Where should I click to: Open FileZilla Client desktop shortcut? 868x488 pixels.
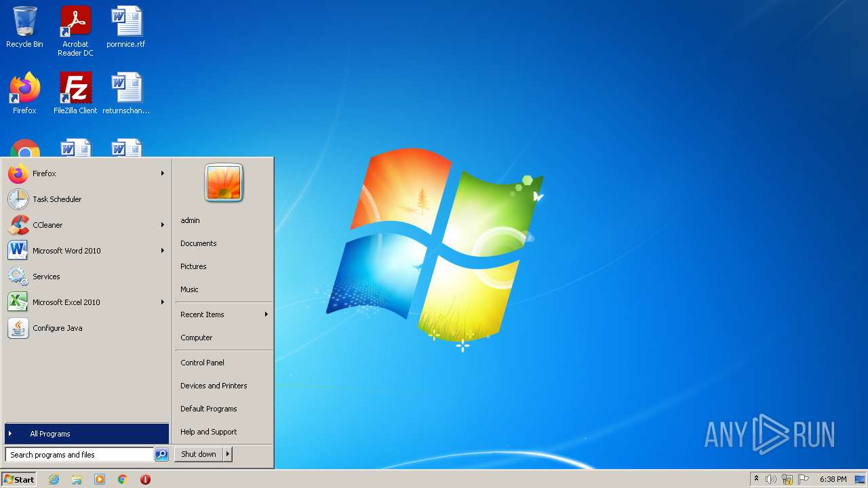75,94
